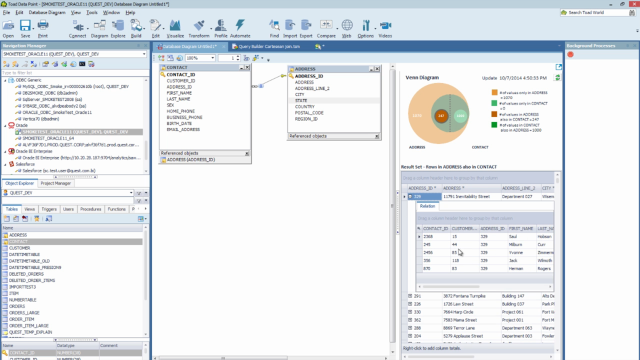Open the Automate tool
This screenshot has height=360, width=640.
coord(240,29)
